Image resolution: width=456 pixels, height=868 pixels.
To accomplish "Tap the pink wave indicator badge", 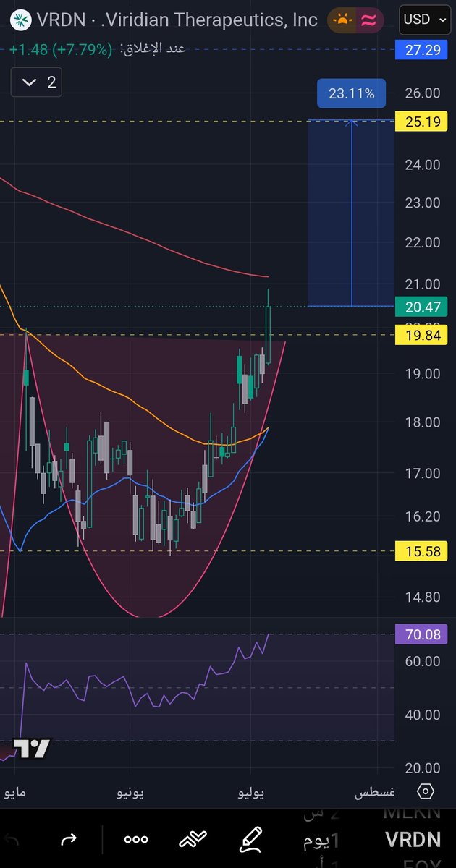I will coord(370,20).
